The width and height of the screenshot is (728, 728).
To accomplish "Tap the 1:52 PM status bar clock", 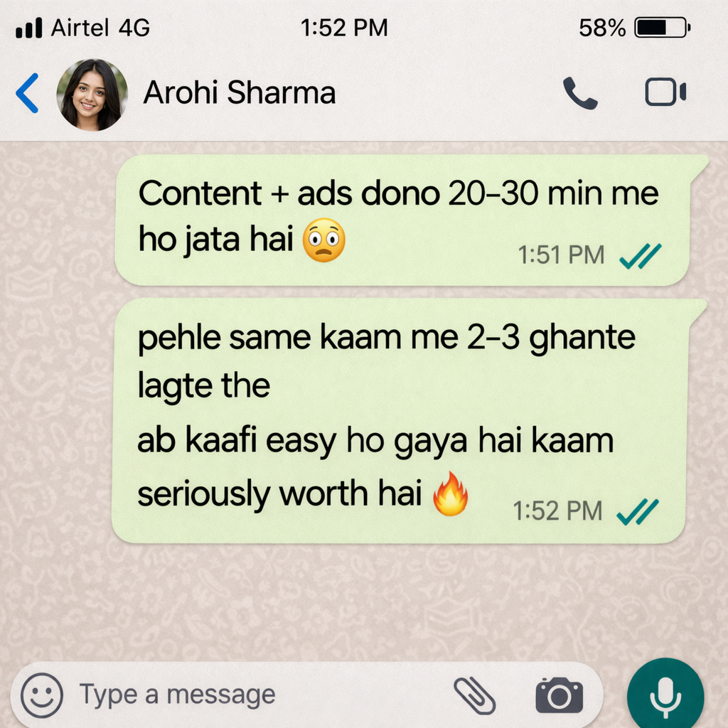I will tap(344, 28).
